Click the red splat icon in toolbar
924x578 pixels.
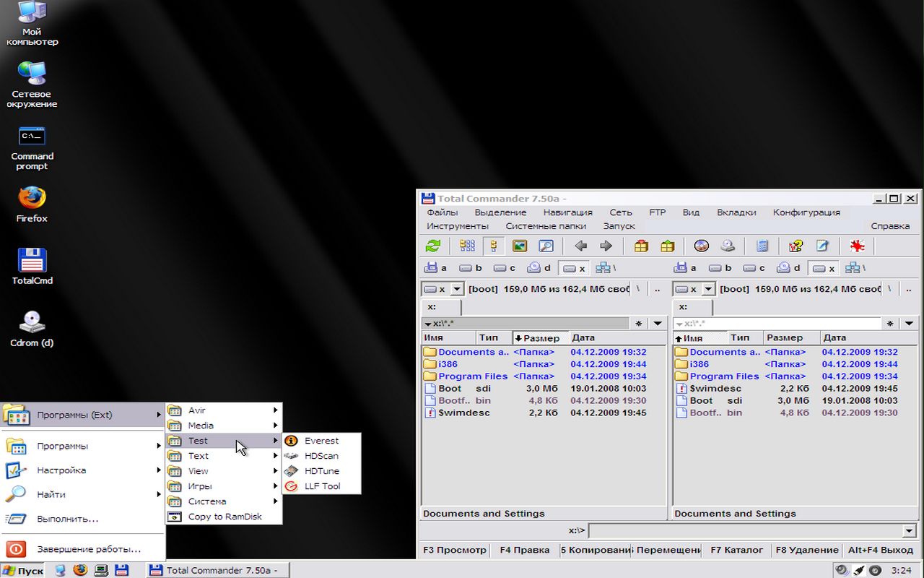pyautogui.click(x=858, y=246)
